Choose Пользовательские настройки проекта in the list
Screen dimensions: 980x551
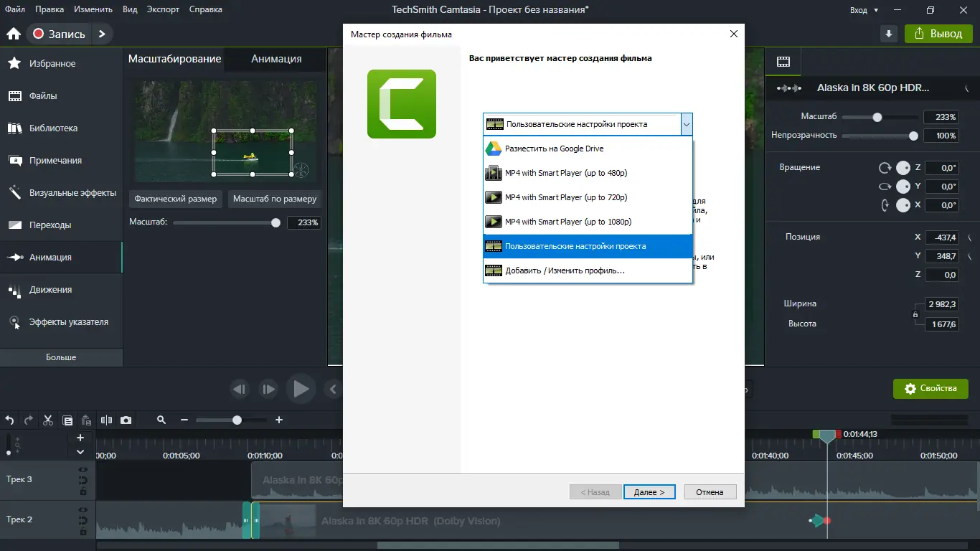click(x=588, y=246)
